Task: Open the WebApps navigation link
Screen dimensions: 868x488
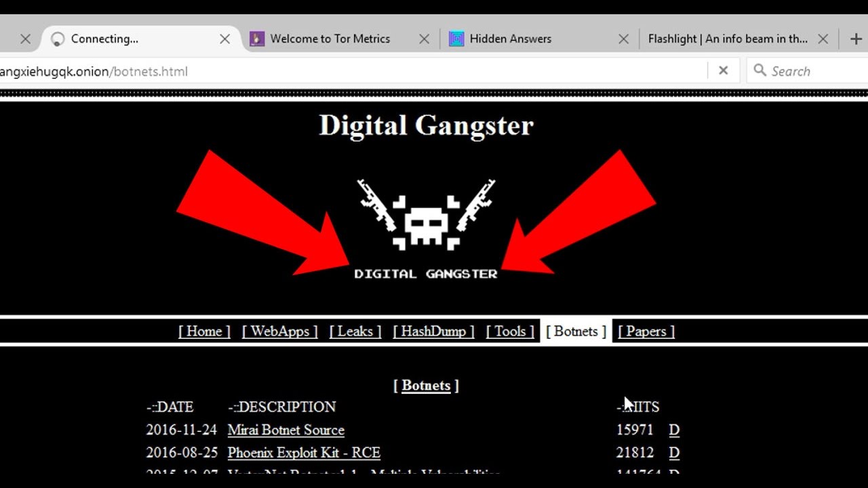Action: tap(279, 331)
